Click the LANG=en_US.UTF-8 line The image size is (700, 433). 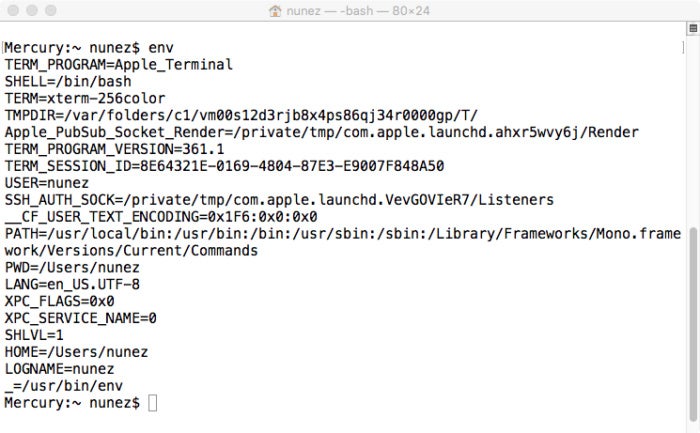tap(72, 284)
